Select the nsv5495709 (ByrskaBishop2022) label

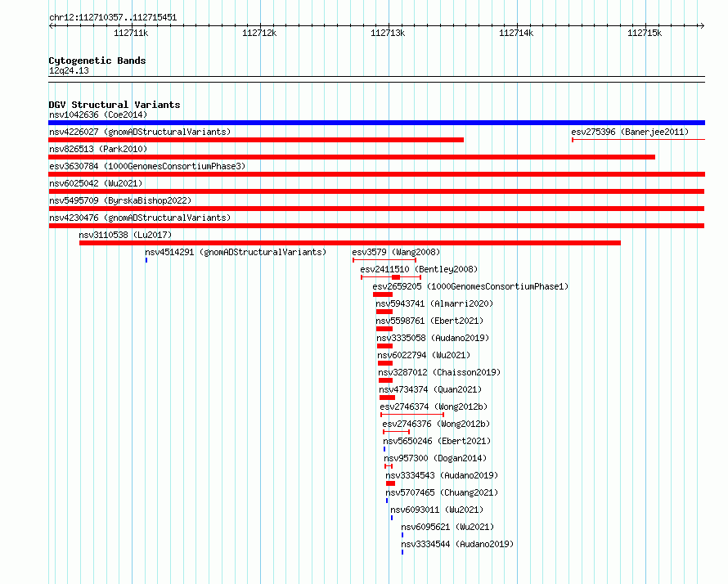pyautogui.click(x=120, y=200)
